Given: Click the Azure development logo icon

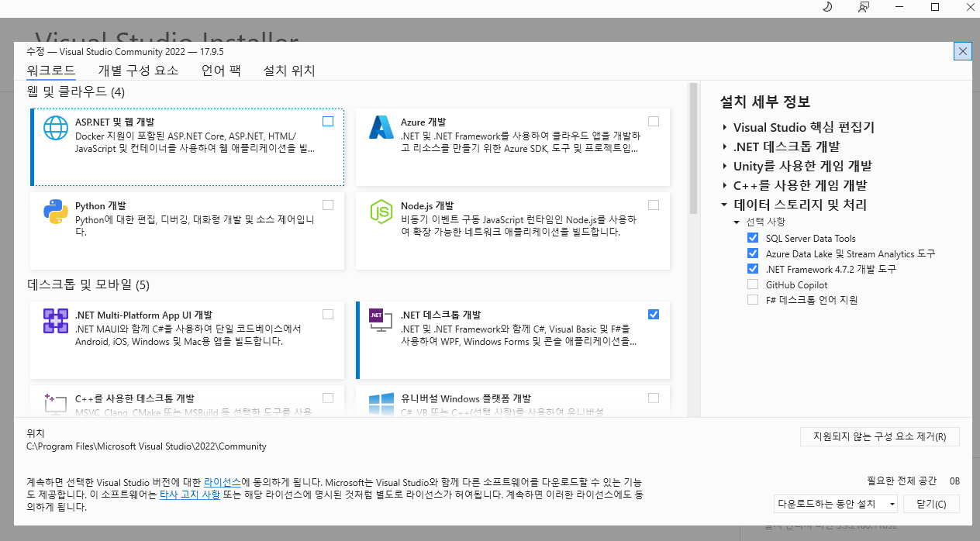Looking at the screenshot, I should tap(381, 128).
